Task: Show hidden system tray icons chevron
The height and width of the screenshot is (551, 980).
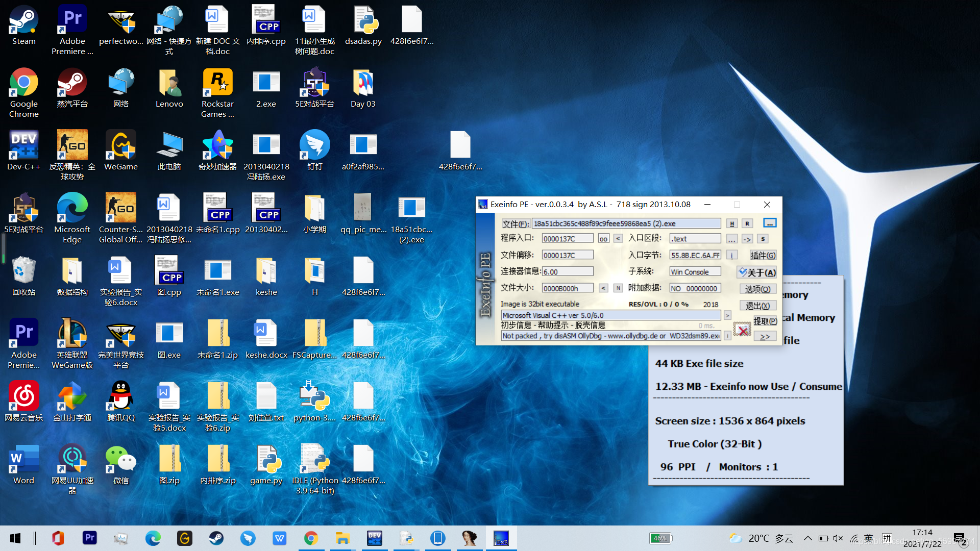Action: (807, 538)
